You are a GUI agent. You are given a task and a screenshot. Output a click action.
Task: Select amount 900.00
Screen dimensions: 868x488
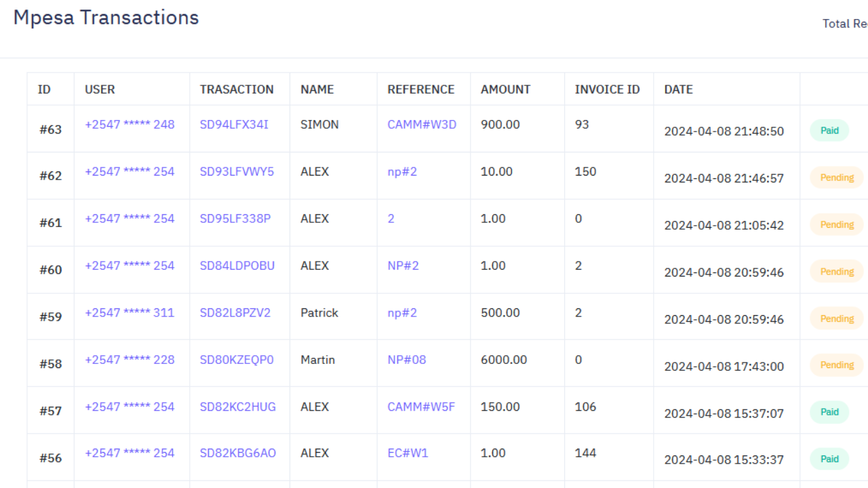click(500, 125)
